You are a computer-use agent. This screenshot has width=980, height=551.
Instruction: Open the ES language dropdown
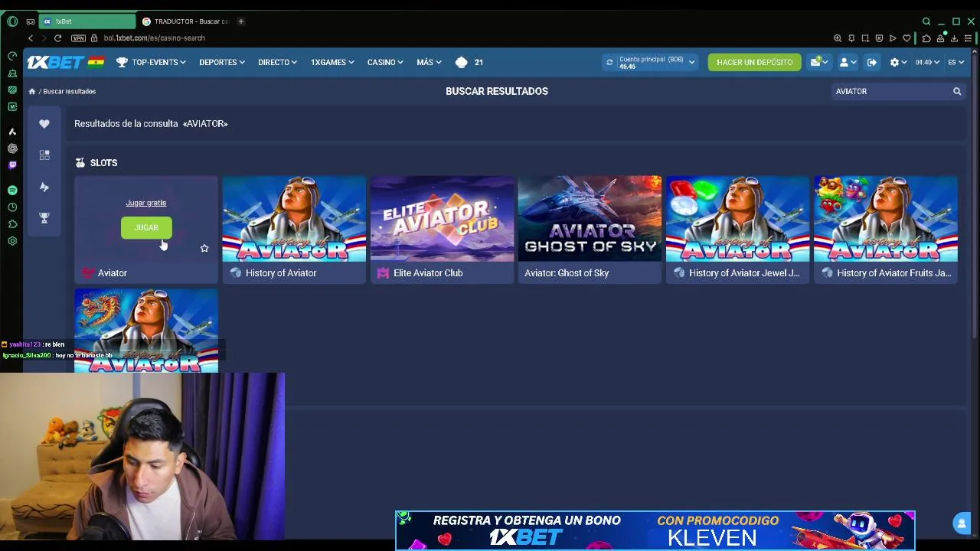tap(955, 62)
